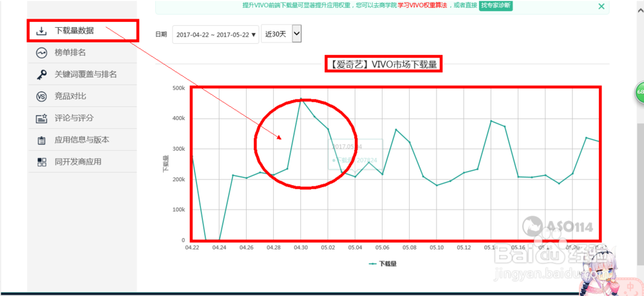The height and width of the screenshot is (296, 644).
Task: Open 竞品对比 menu item
Action: click(83, 96)
